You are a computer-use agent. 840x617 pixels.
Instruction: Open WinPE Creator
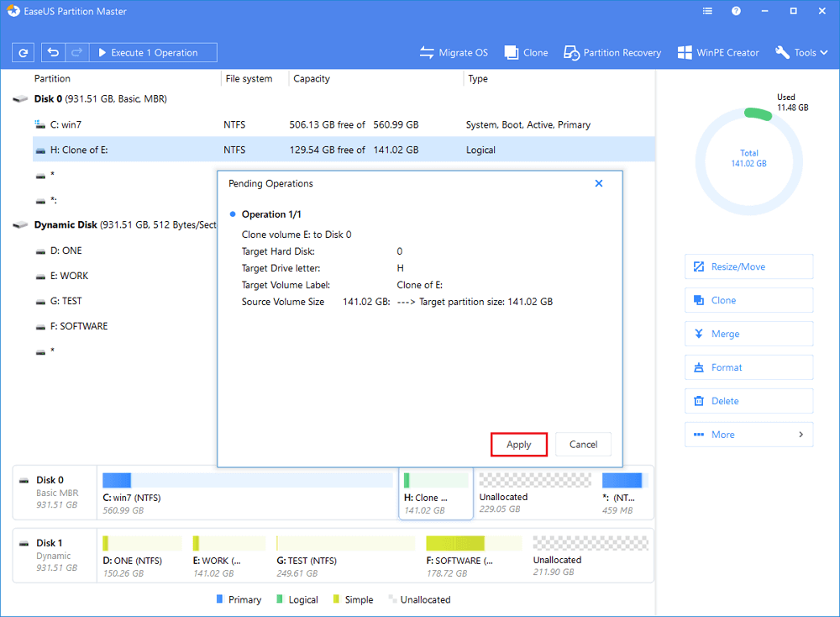click(718, 52)
